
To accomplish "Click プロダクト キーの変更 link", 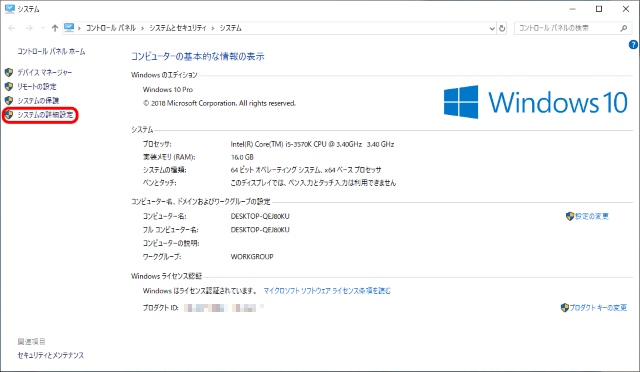I will click(598, 307).
